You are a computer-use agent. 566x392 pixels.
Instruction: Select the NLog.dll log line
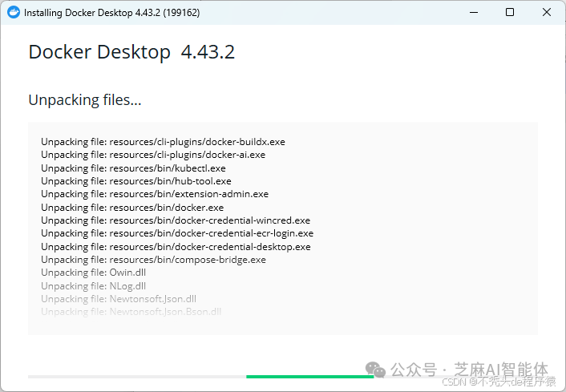pos(94,286)
